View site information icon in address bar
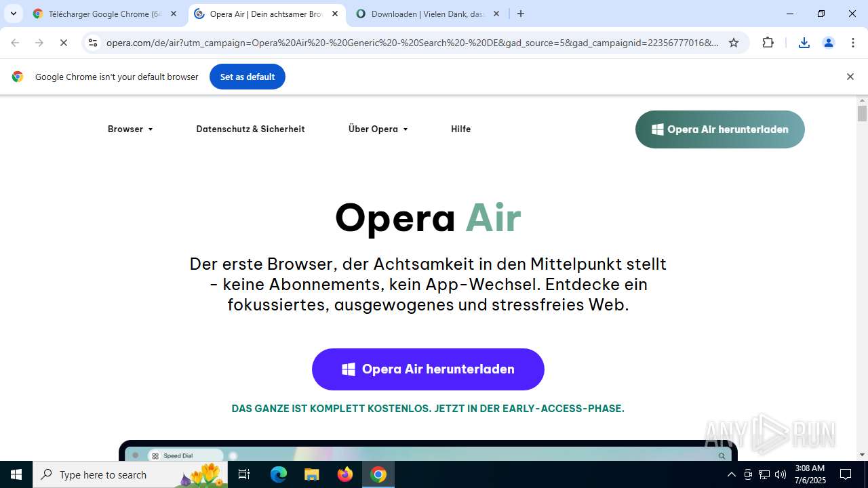Screen dimensions: 868x488 [94, 43]
